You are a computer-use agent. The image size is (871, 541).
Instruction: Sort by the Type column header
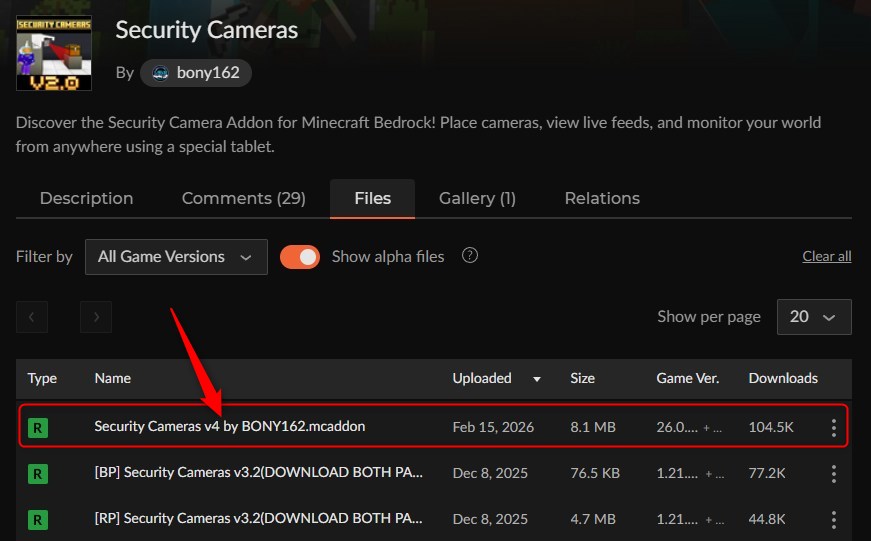coord(42,378)
